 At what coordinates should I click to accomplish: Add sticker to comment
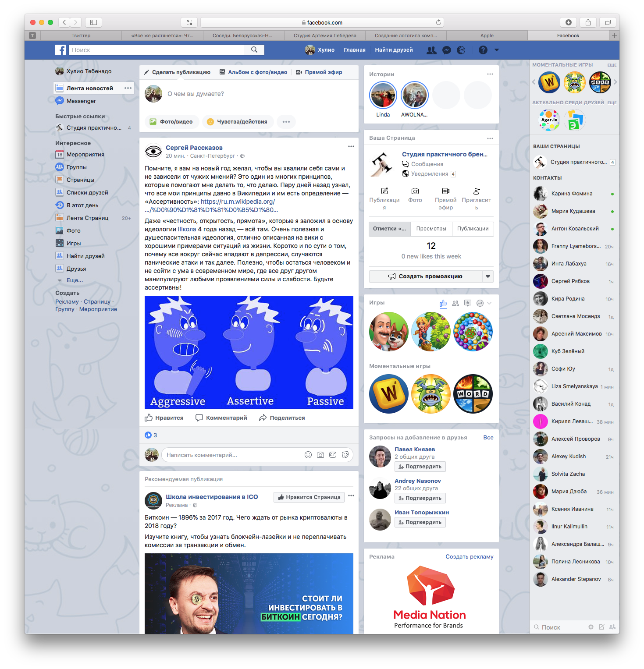pos(345,455)
